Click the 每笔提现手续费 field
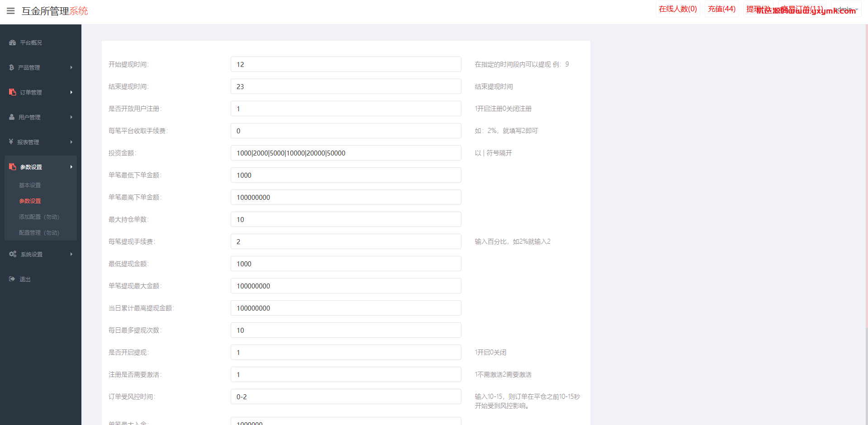This screenshot has width=868, height=425. point(346,241)
